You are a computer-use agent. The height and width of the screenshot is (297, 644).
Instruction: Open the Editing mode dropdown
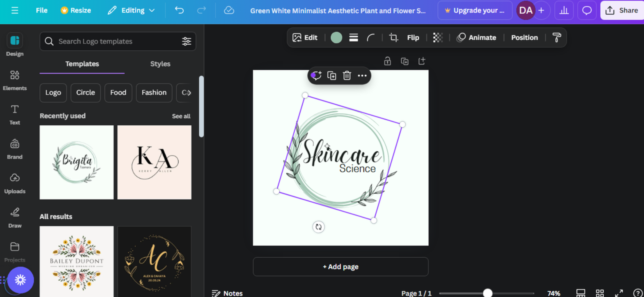pyautogui.click(x=131, y=10)
